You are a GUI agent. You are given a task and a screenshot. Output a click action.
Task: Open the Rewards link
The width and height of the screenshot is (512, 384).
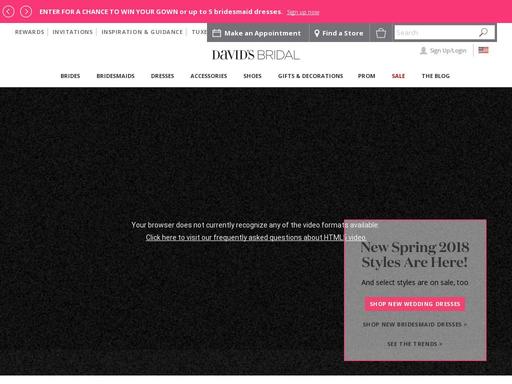(x=29, y=32)
